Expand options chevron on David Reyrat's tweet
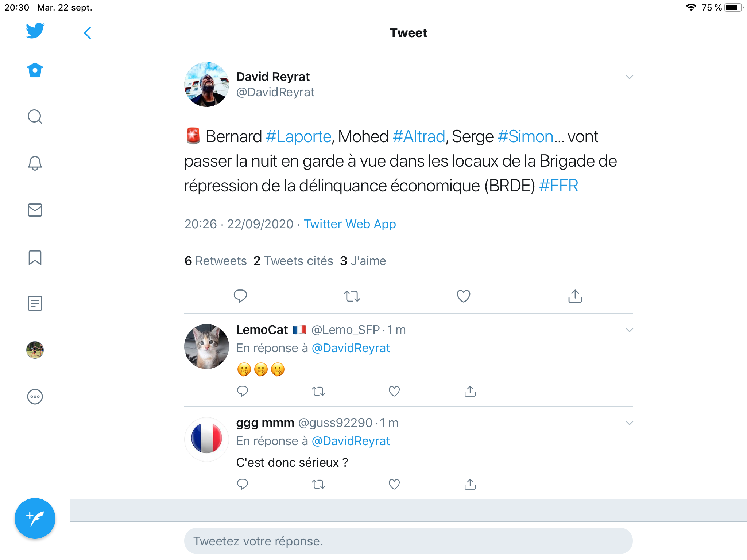The height and width of the screenshot is (560, 747). click(x=629, y=77)
